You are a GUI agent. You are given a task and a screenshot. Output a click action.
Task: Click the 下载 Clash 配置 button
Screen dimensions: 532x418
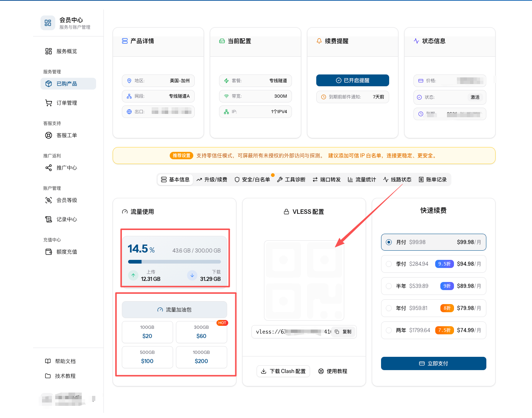pos(283,371)
